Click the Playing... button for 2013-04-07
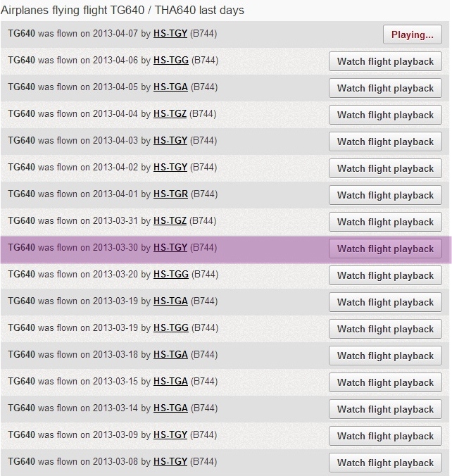 tap(412, 35)
